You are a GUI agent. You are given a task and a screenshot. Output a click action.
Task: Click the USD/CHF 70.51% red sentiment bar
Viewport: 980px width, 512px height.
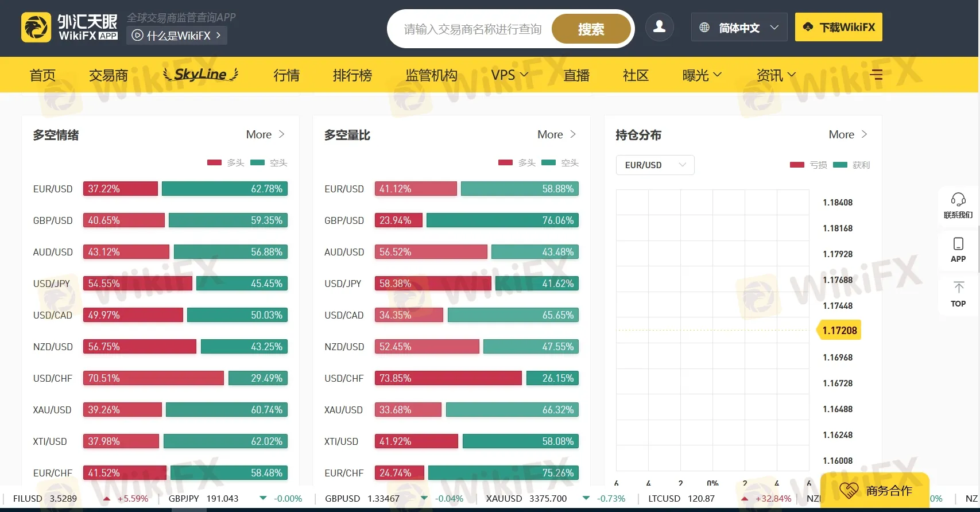click(153, 378)
